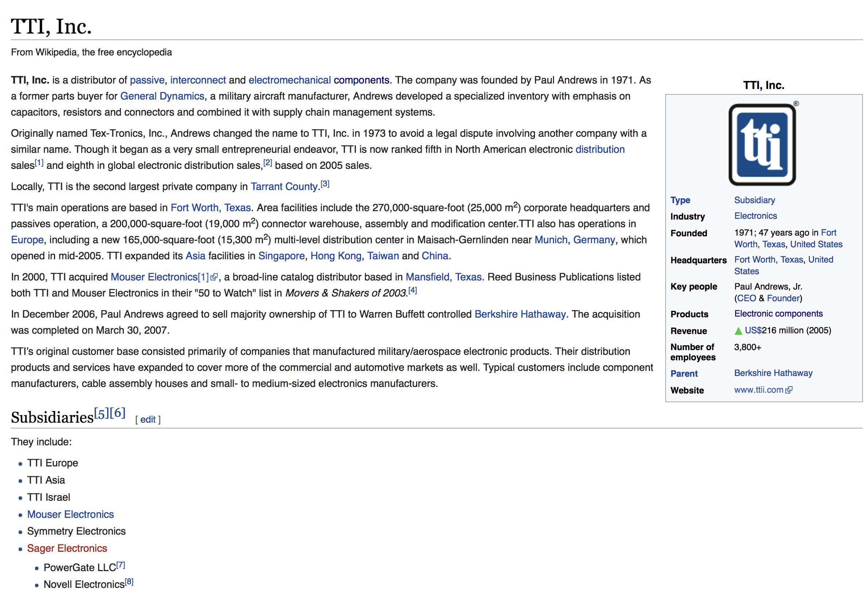Click the 'Type' label link in infobox

681,200
